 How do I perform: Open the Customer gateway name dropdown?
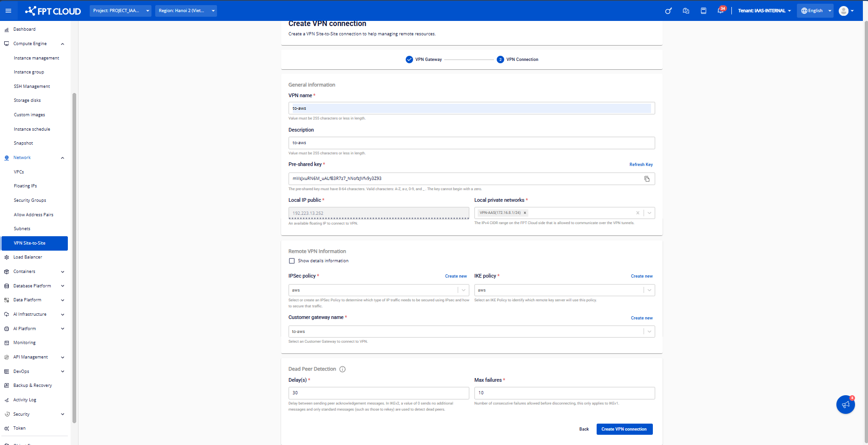pos(472,332)
